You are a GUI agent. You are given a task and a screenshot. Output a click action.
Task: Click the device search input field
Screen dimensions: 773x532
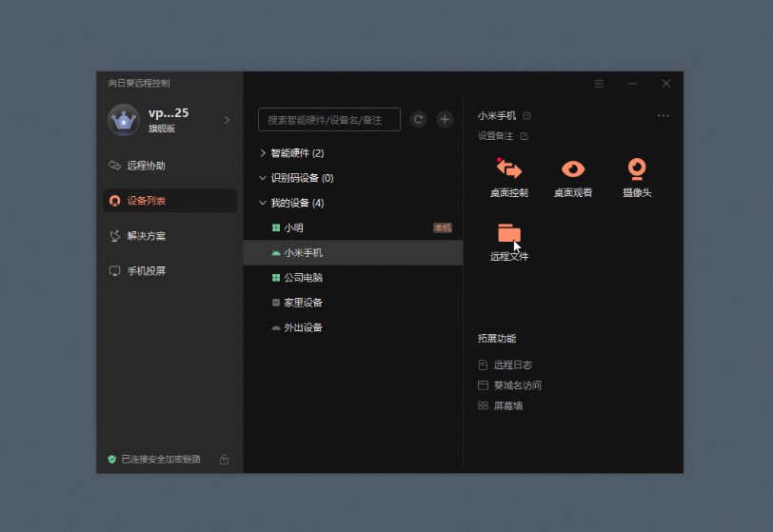[x=329, y=119]
